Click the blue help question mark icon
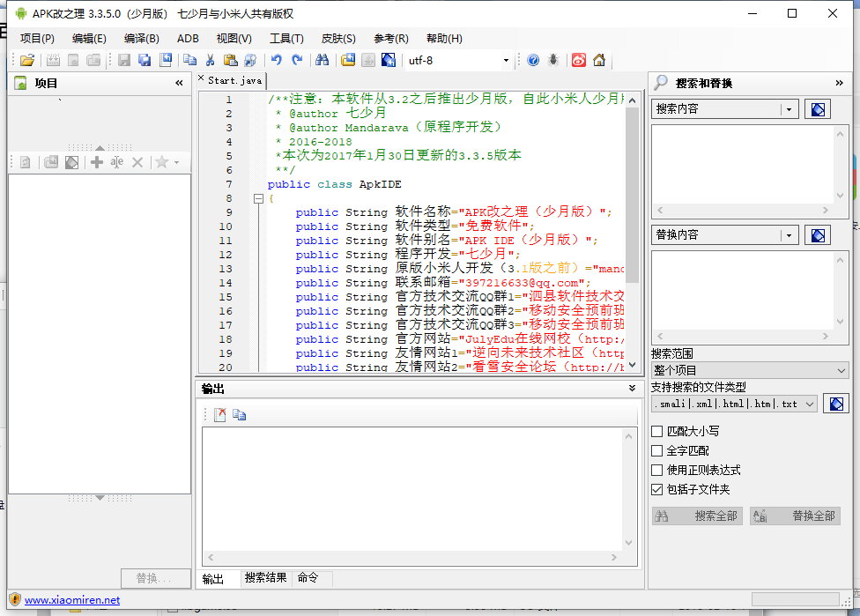The width and height of the screenshot is (860, 616). pos(533,60)
